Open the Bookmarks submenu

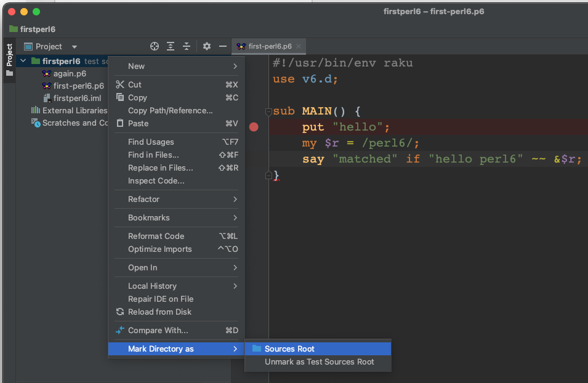pos(176,217)
